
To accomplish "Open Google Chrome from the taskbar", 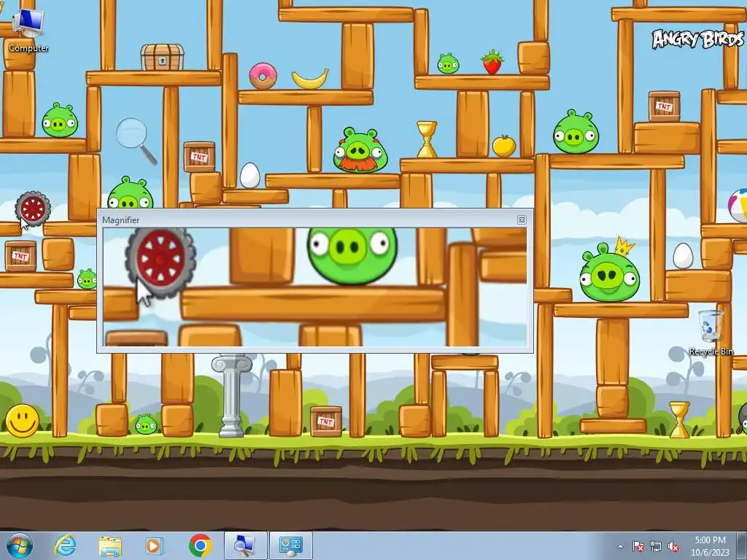I will click(200, 545).
